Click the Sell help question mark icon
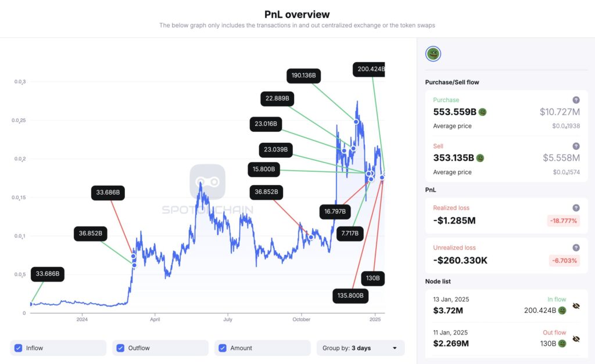The height and width of the screenshot is (364, 595). [x=576, y=146]
